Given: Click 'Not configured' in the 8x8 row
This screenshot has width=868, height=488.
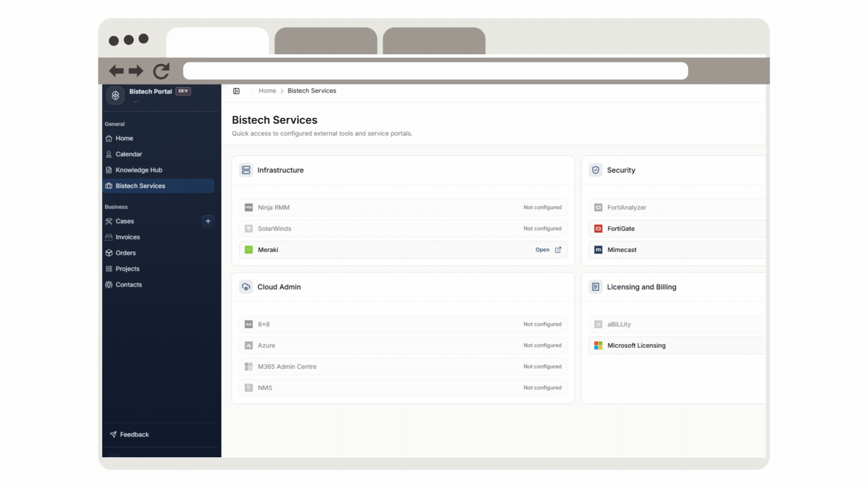Looking at the screenshot, I should click(542, 324).
